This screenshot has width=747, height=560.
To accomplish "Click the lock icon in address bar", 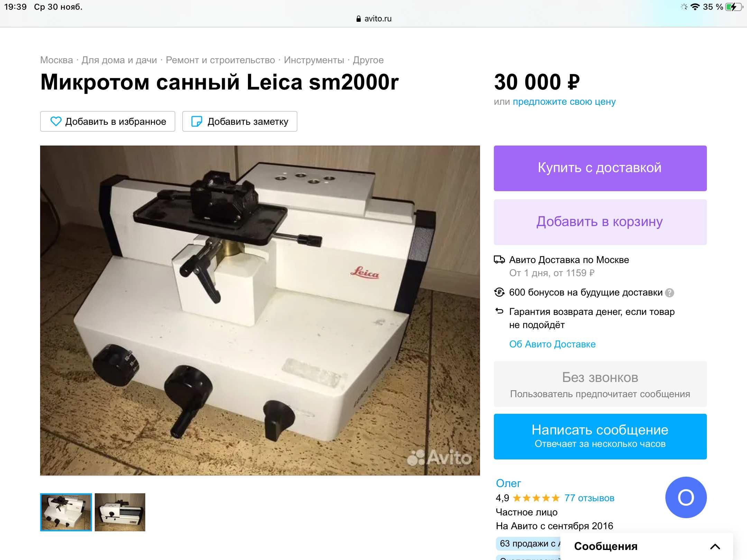I will click(359, 19).
